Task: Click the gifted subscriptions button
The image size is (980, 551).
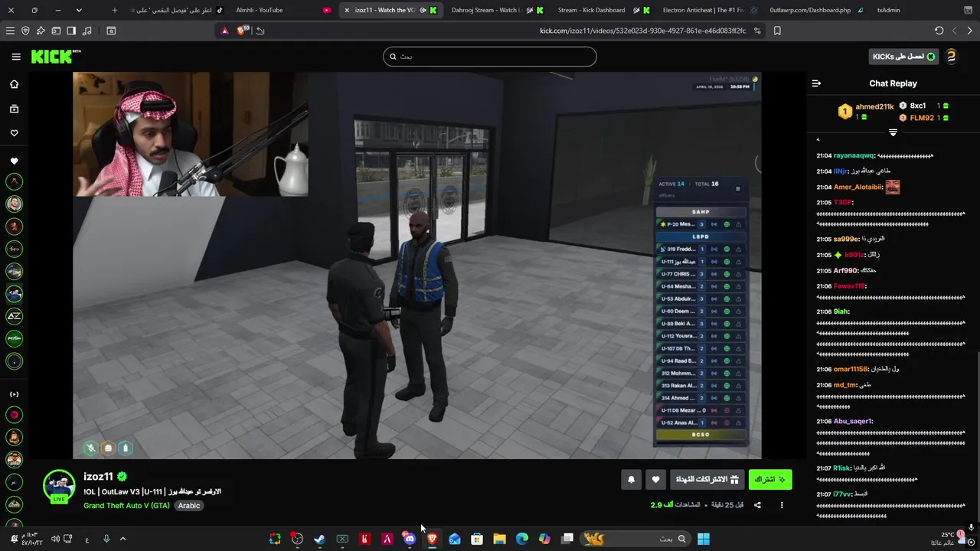Action: 708,480
